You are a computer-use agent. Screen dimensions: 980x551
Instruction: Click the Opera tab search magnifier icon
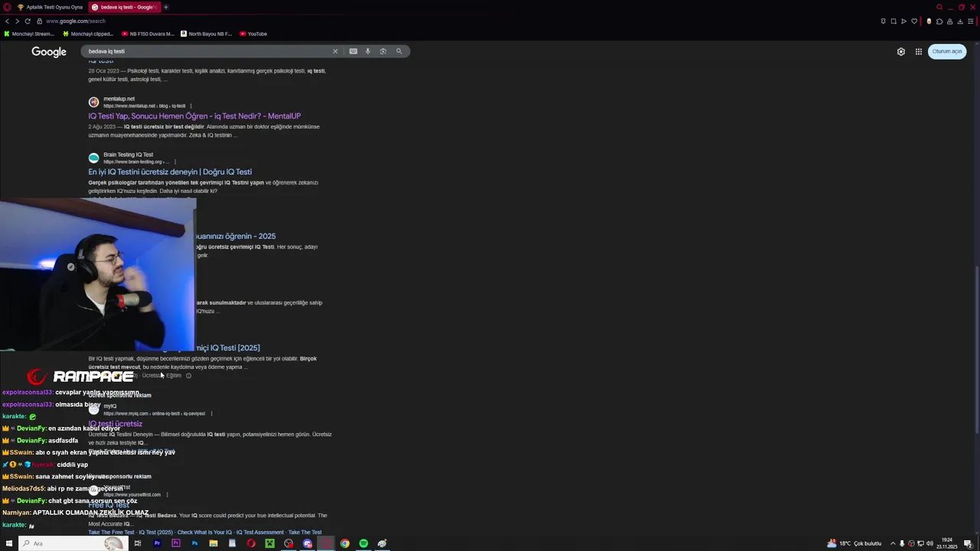(x=939, y=7)
